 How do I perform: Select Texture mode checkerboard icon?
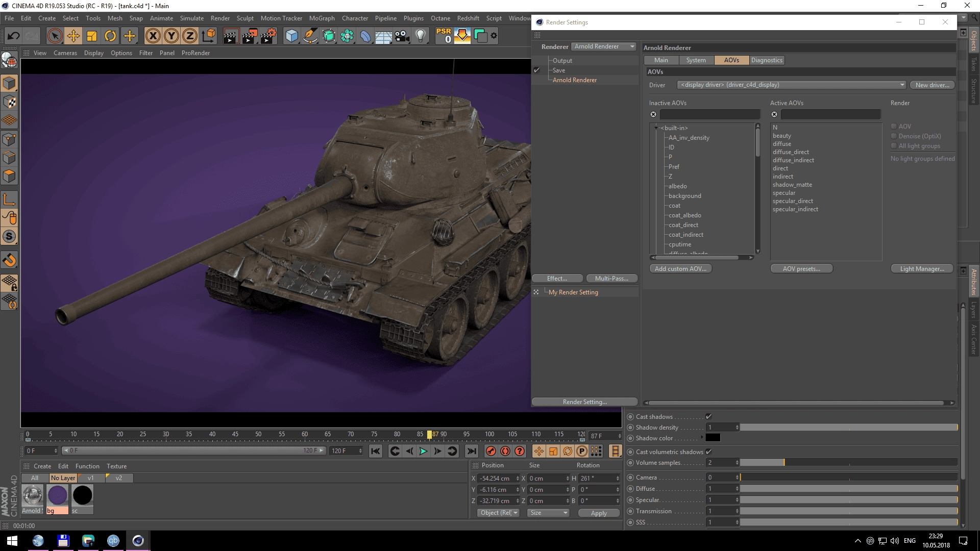pyautogui.click(x=9, y=102)
